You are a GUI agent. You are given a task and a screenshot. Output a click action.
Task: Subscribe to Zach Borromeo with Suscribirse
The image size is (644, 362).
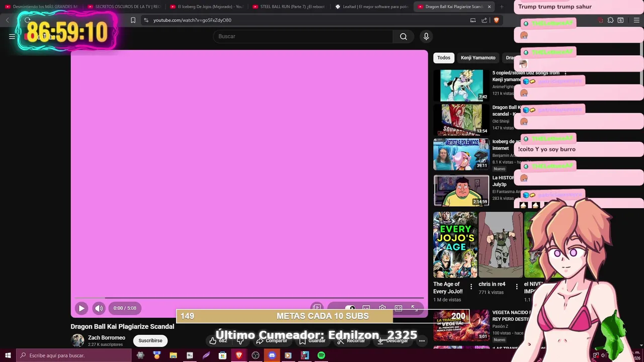tap(150, 340)
